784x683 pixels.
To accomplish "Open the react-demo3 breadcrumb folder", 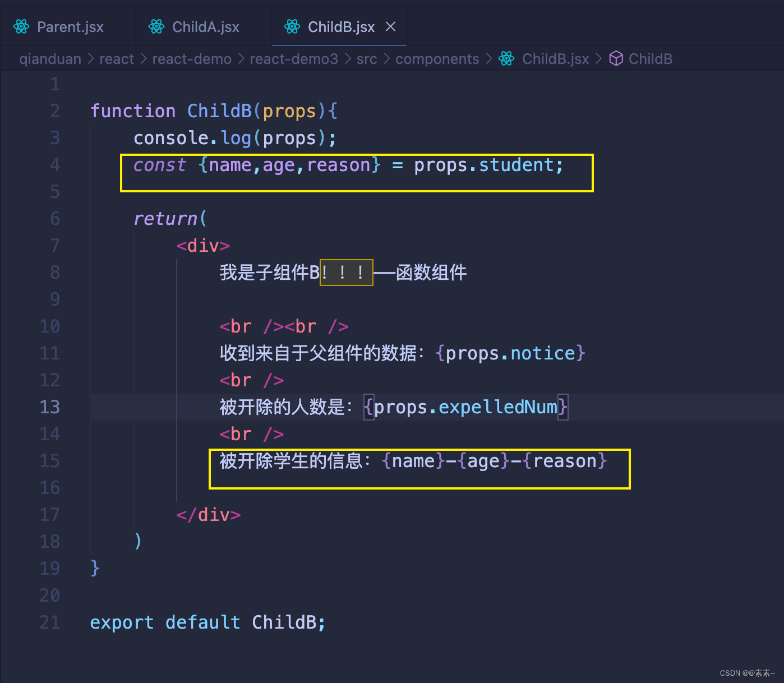I will click(x=294, y=59).
